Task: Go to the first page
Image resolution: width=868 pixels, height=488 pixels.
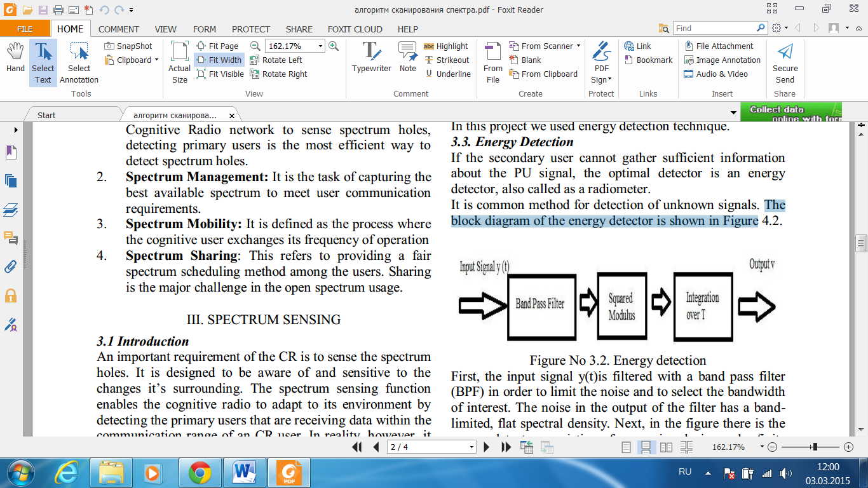Action: point(357,447)
